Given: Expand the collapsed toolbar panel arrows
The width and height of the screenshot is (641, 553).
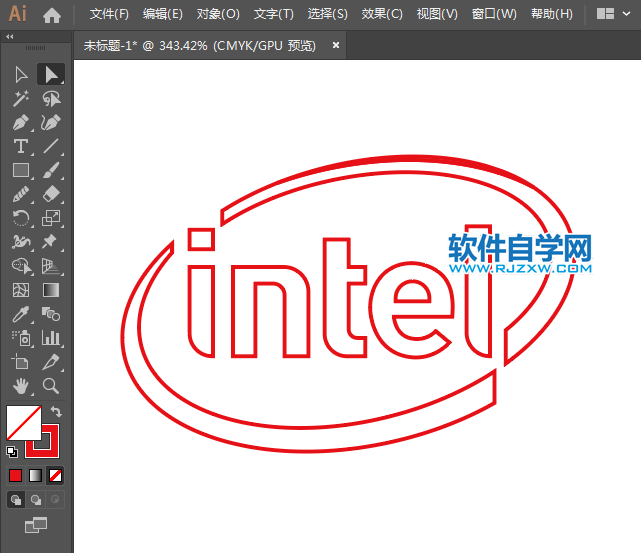Looking at the screenshot, I should click(x=10, y=37).
